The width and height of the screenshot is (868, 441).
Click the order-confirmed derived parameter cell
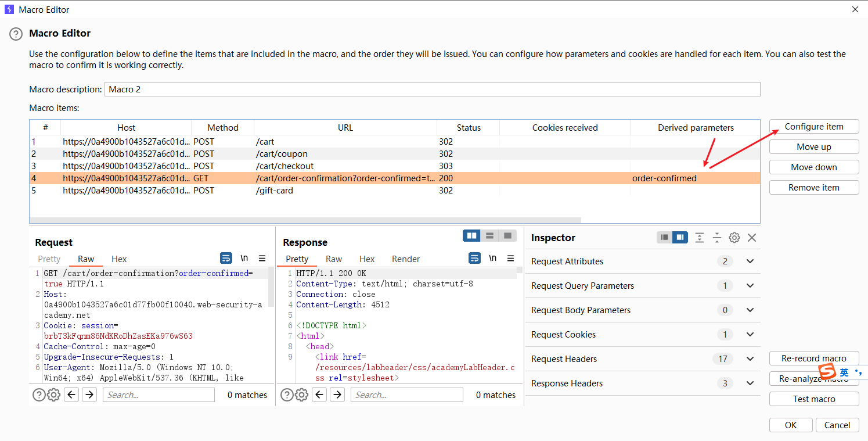[695, 178]
